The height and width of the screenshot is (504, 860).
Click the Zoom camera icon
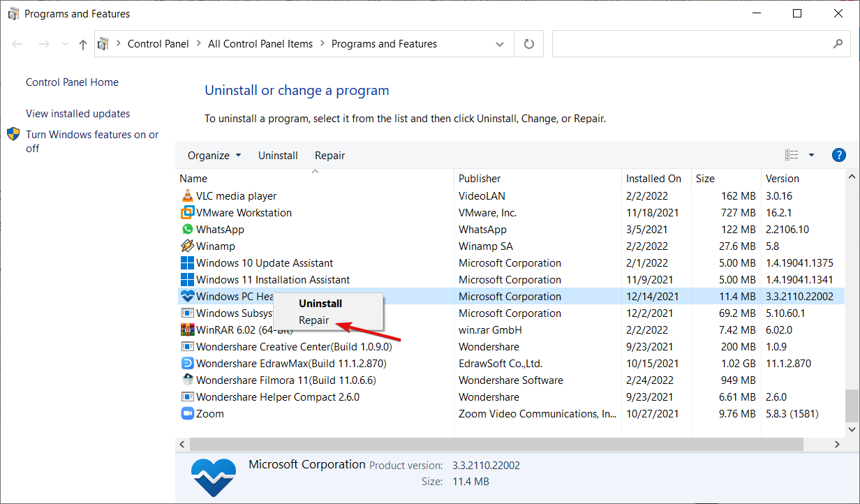click(x=187, y=414)
